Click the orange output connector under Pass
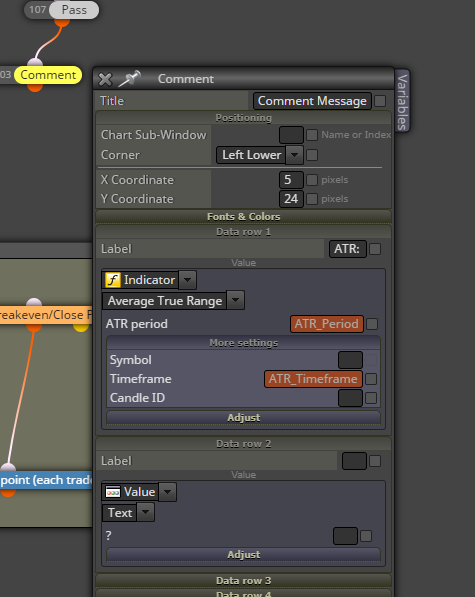The width and height of the screenshot is (475, 597). [62, 22]
